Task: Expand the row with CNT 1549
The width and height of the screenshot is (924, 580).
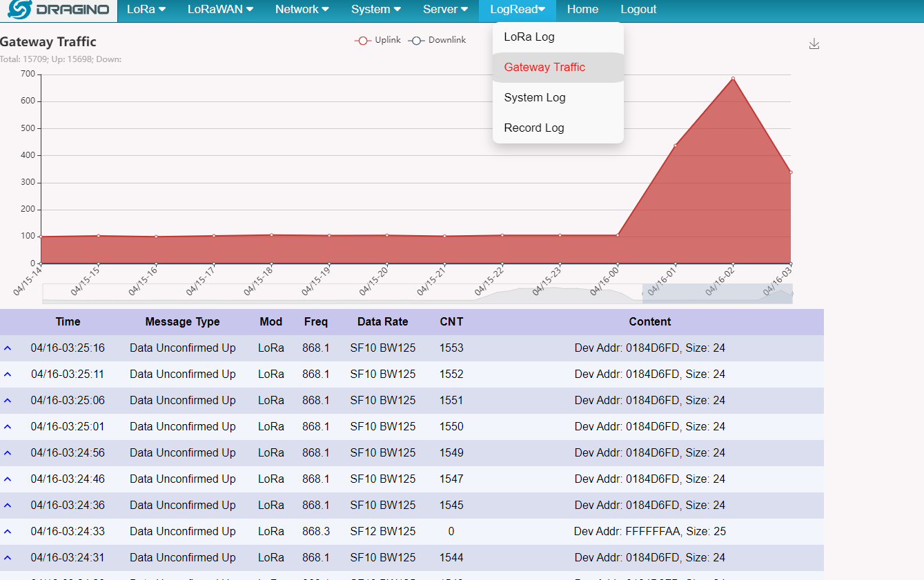Action: tap(8, 453)
